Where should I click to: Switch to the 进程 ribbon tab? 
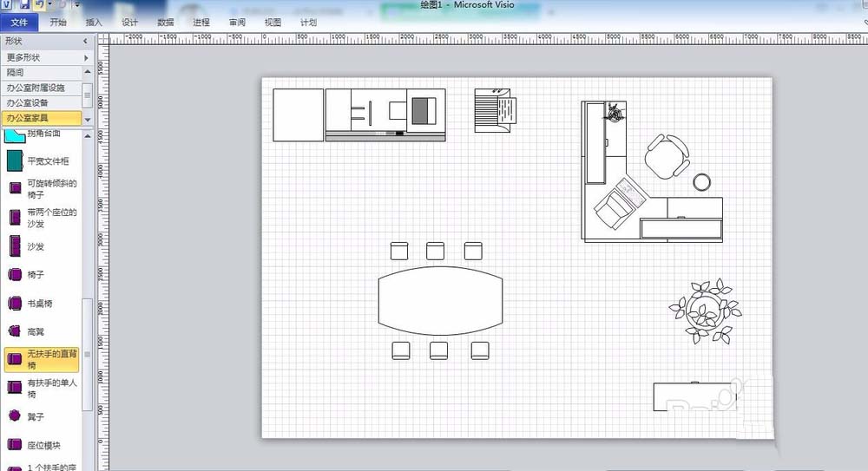point(201,23)
